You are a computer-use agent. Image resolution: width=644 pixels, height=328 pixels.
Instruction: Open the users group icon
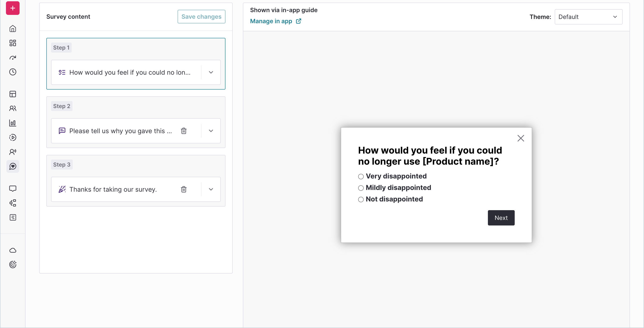point(13,108)
